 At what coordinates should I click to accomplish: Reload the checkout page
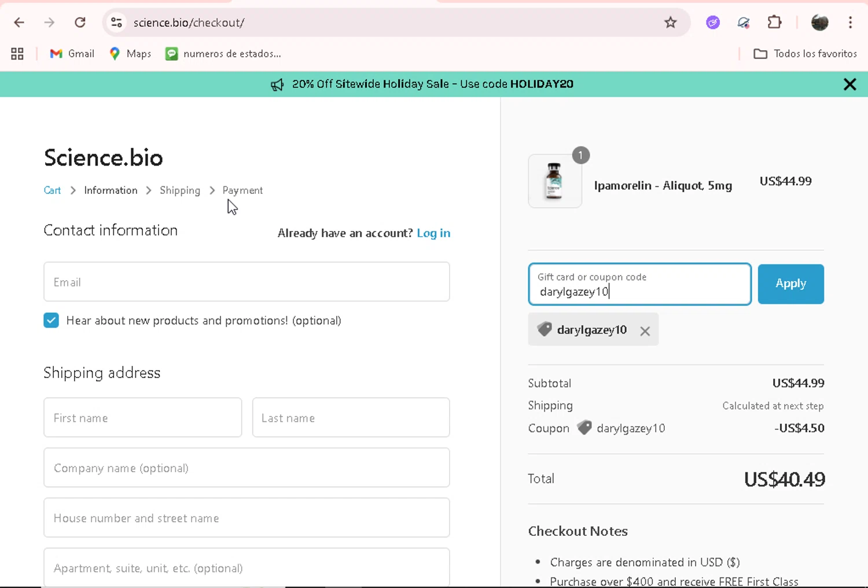point(80,23)
